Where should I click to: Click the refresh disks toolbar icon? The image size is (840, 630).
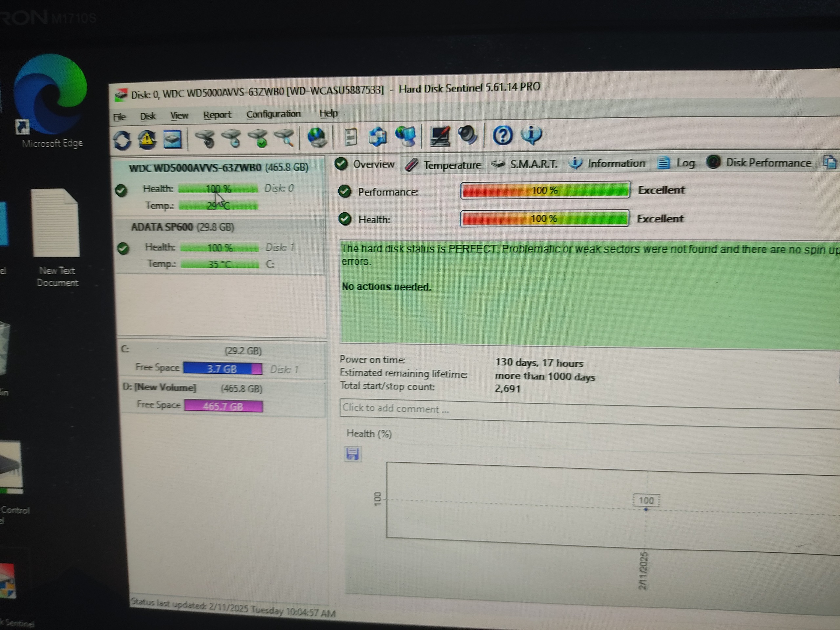point(122,140)
